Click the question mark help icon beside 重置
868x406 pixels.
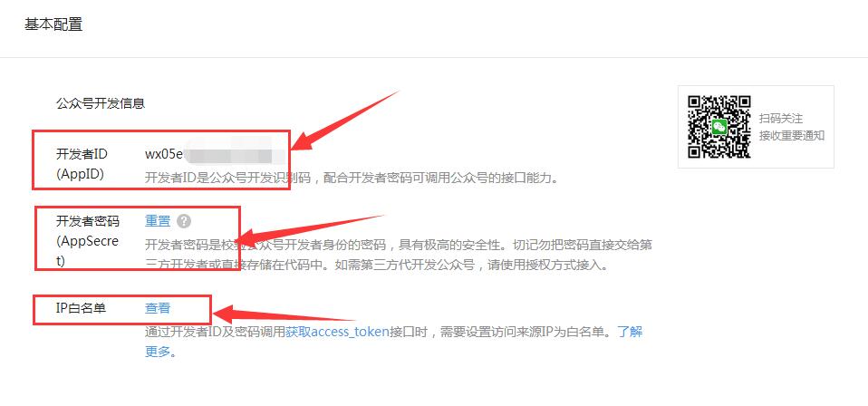[x=184, y=221]
